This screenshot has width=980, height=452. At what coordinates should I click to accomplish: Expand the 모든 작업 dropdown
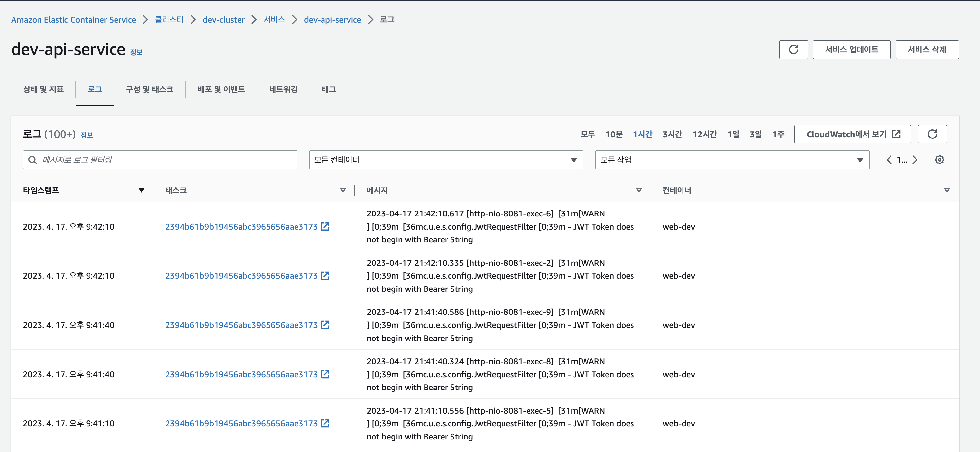732,160
